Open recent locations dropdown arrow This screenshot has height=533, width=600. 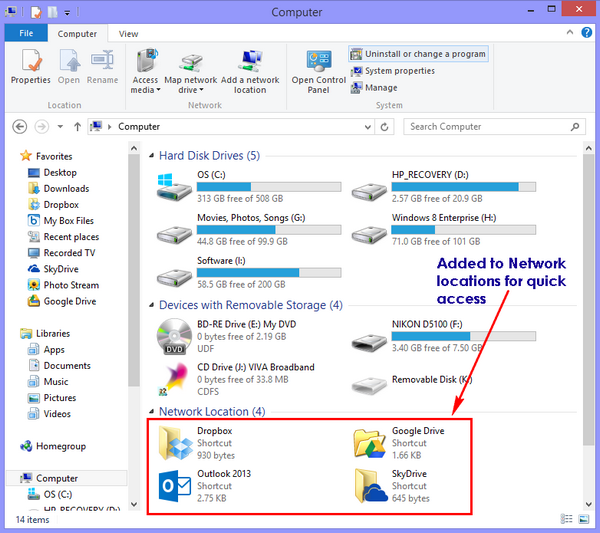[x=60, y=127]
